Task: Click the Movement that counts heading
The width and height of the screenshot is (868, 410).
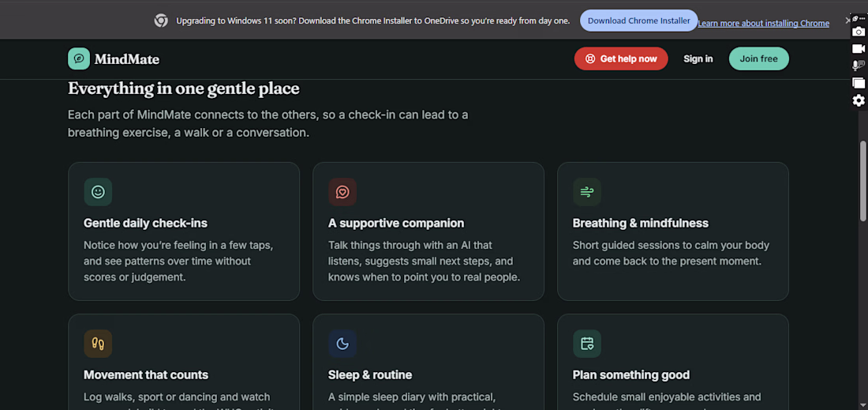Action: [x=146, y=375]
